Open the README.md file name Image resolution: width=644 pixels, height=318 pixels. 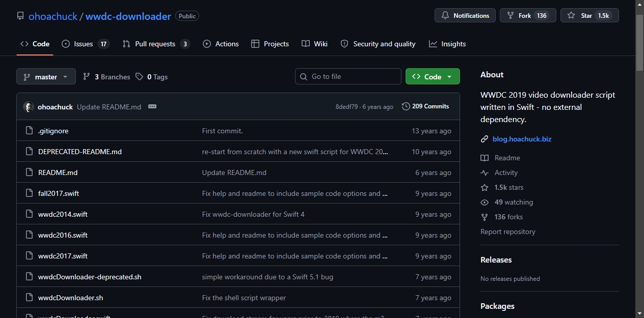click(58, 172)
